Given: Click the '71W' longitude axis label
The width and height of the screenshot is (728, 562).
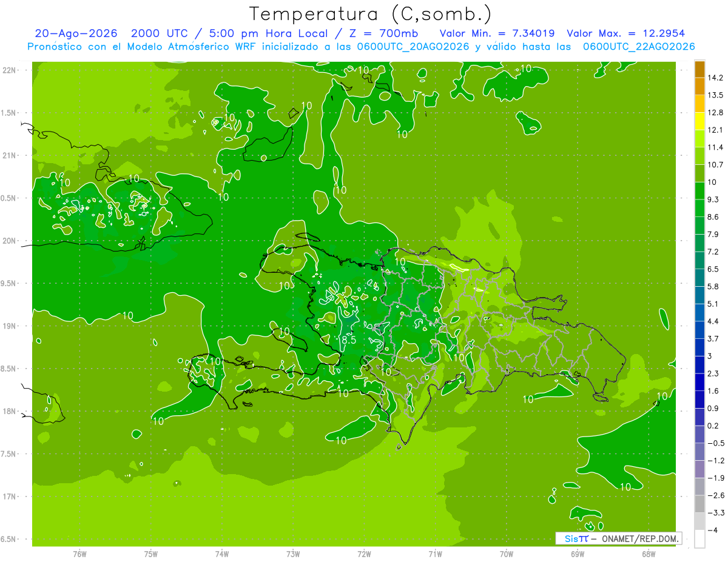Looking at the screenshot, I should (435, 554).
